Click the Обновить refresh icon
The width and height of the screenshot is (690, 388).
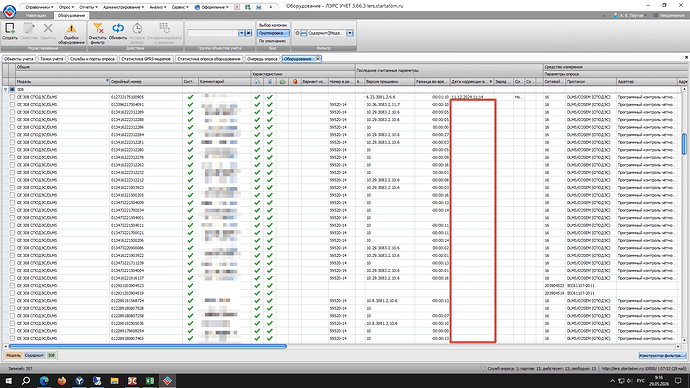118,29
